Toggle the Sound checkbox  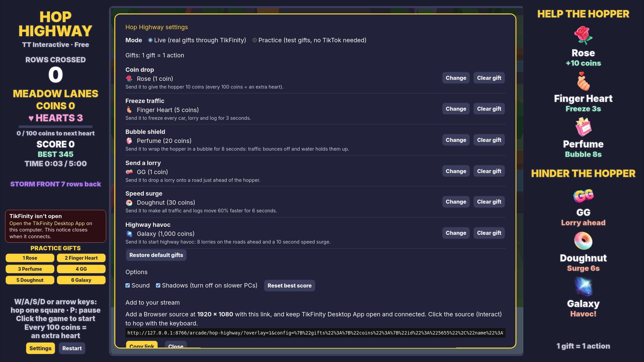(128, 286)
